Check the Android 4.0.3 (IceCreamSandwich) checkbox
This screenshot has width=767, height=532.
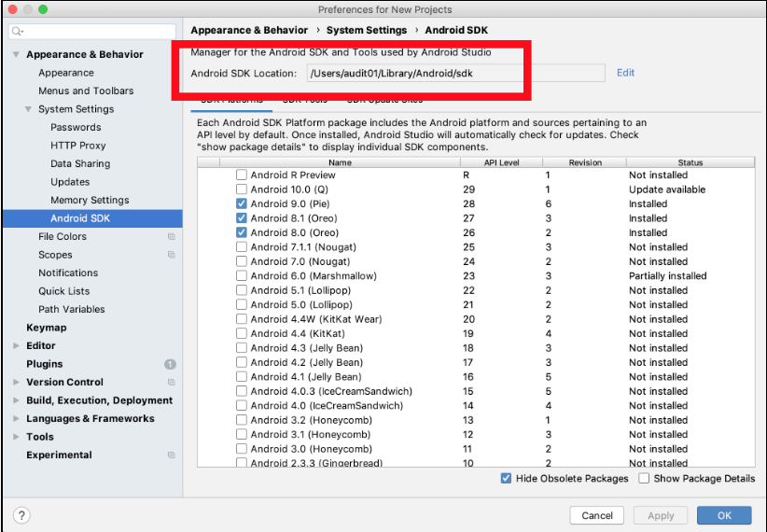coord(241,391)
